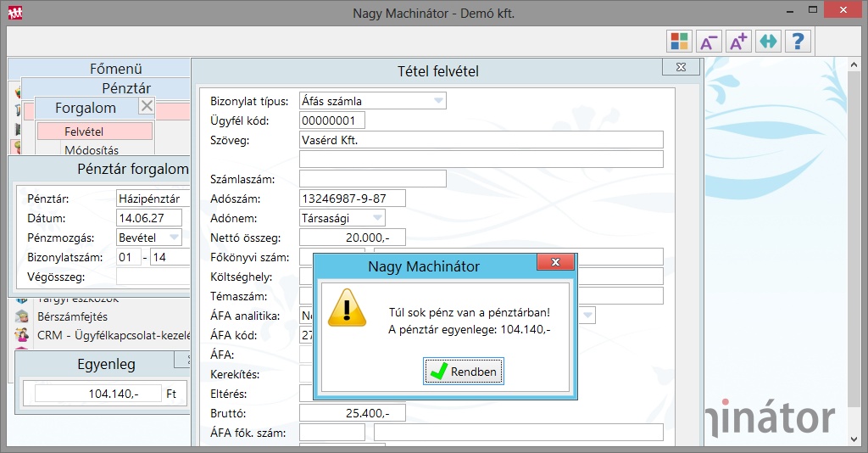Close the Forgalom submenu panel
The width and height of the screenshot is (868, 453).
pos(147,106)
